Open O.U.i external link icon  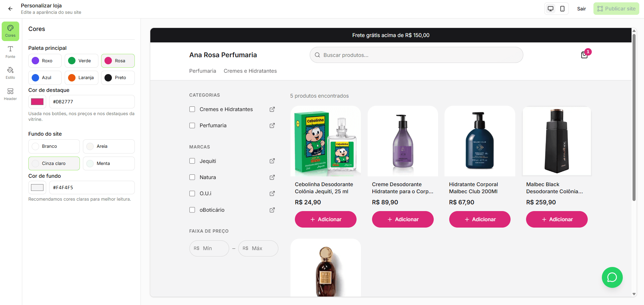click(272, 194)
